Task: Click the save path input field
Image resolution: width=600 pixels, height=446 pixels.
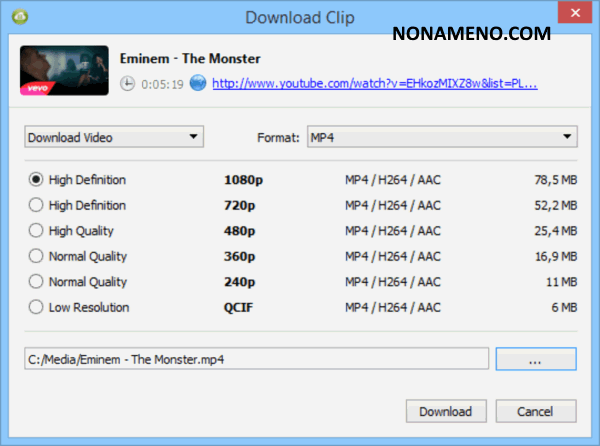Action: (256, 358)
